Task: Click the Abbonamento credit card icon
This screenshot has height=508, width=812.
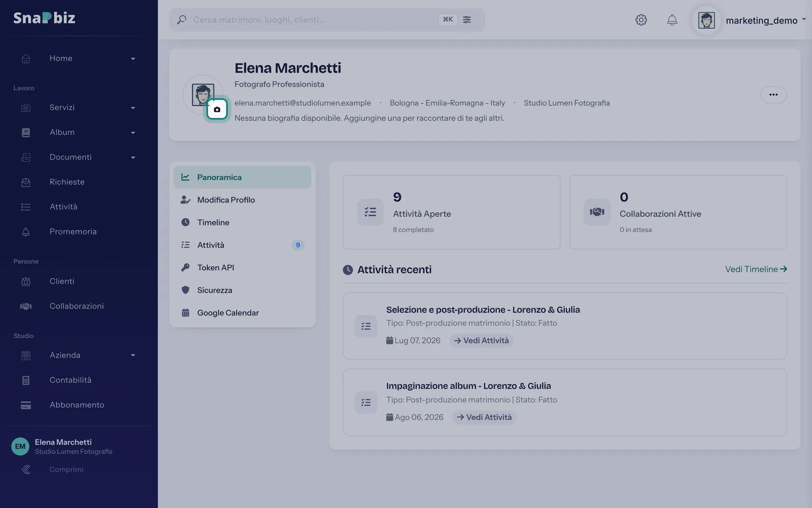Action: [x=26, y=405]
